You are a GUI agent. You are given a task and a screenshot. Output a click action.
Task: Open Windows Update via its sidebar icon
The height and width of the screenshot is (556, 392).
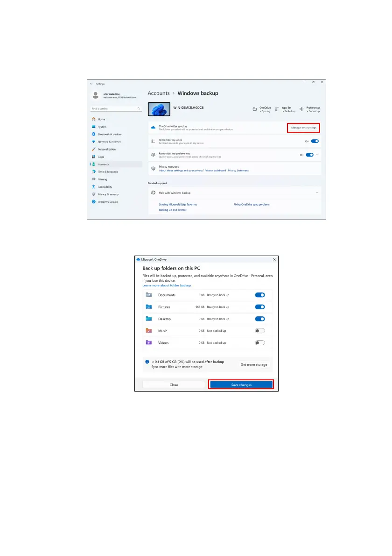pyautogui.click(x=94, y=202)
